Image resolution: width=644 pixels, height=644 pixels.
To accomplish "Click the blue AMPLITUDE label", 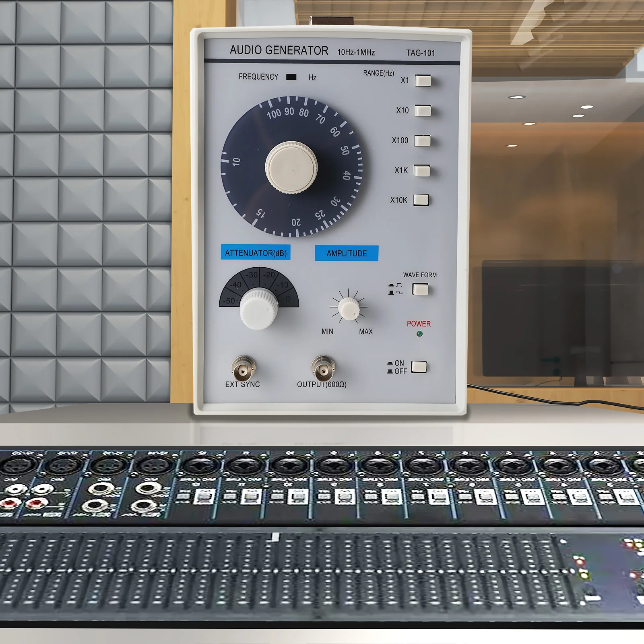I will 347,253.
